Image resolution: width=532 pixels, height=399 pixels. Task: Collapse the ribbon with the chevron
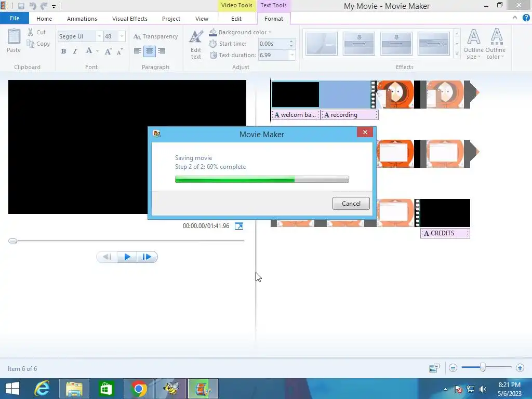[x=515, y=18]
